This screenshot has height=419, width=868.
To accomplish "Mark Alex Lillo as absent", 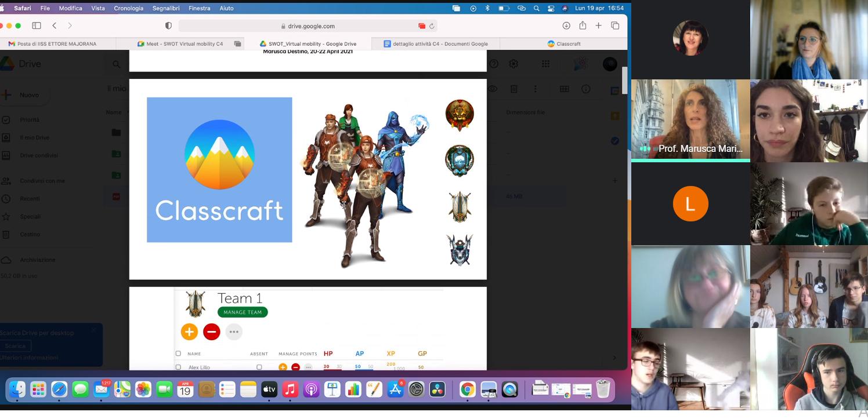I will (259, 367).
